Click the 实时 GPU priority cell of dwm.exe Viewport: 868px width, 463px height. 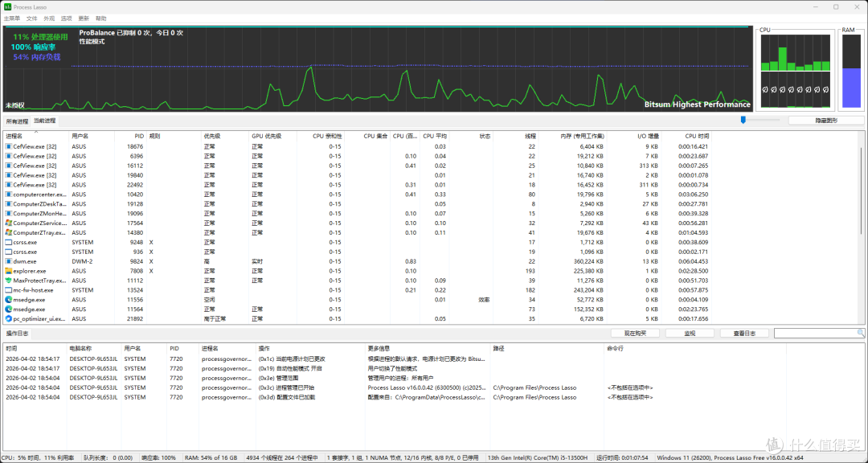(257, 261)
